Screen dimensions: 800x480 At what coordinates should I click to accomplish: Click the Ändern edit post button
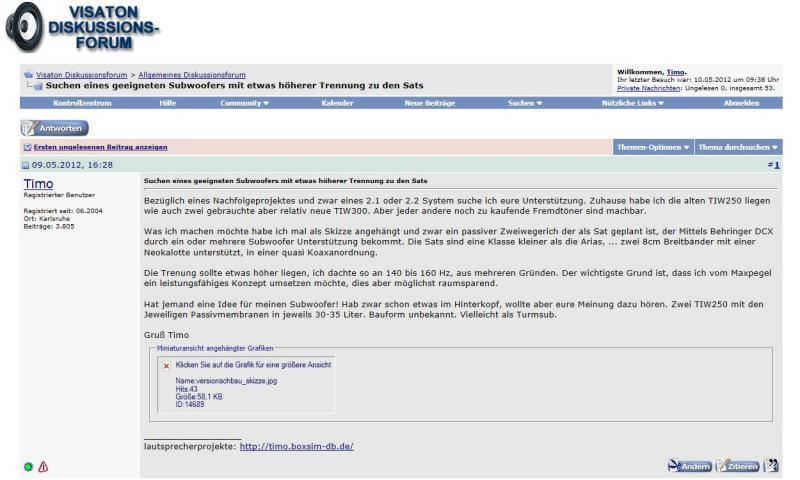point(689,466)
